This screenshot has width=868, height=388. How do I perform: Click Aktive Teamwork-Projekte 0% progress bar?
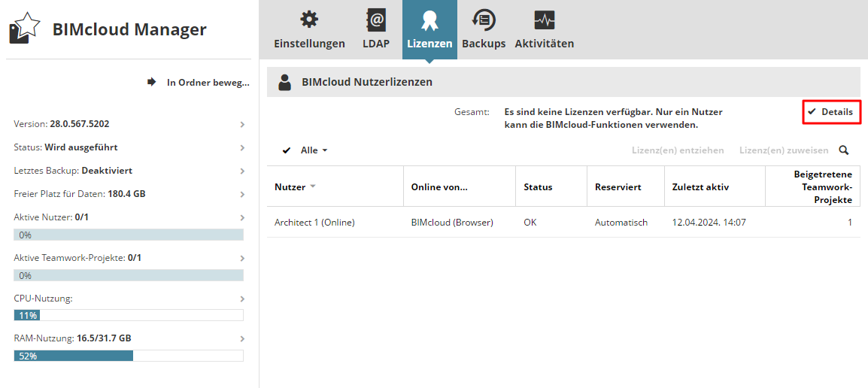pos(129,275)
